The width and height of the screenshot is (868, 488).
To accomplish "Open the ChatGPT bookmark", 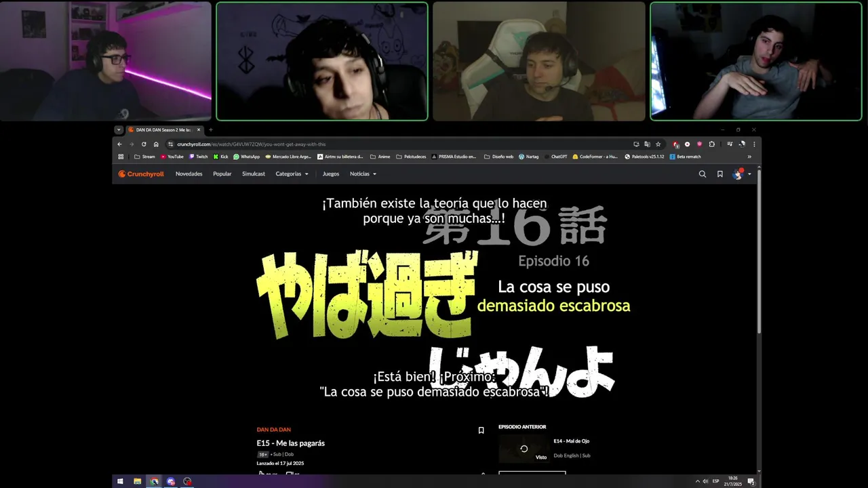I will (x=555, y=157).
